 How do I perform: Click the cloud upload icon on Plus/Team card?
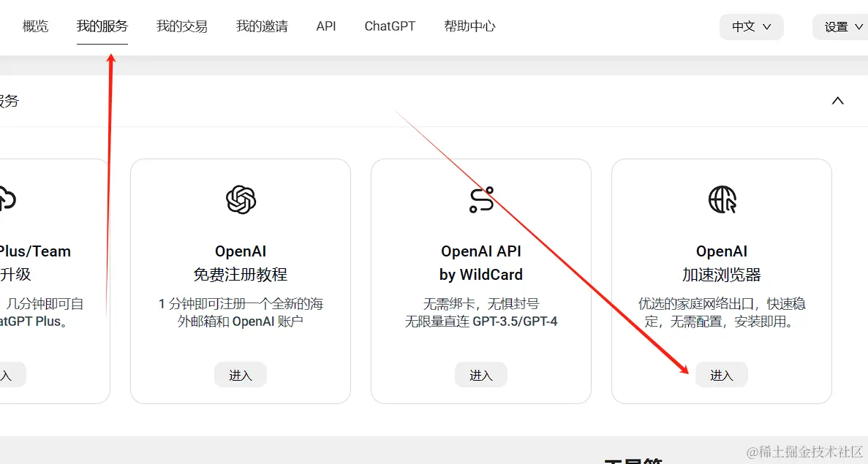(x=7, y=199)
